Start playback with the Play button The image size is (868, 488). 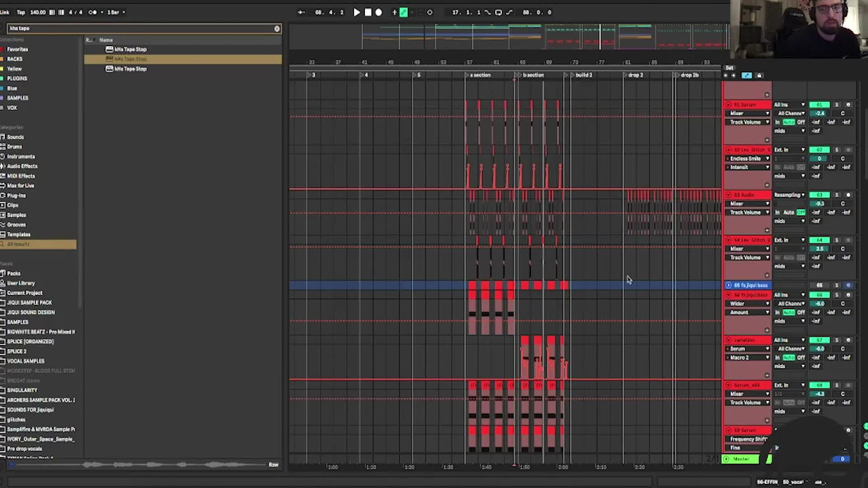coord(357,13)
